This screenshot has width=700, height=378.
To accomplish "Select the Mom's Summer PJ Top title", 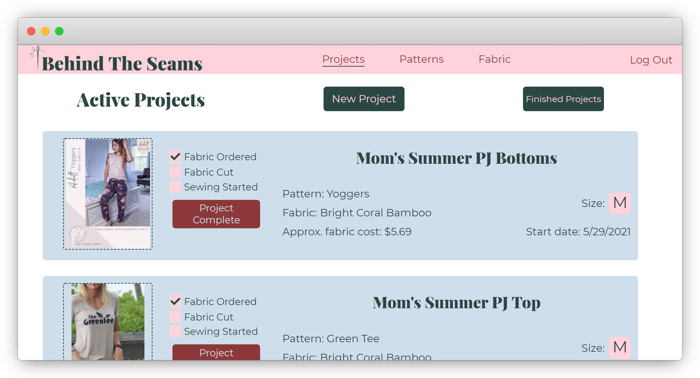I will click(456, 303).
